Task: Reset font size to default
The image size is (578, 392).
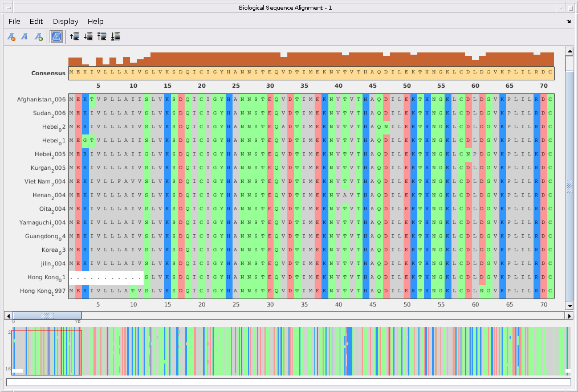Action: click(x=25, y=36)
